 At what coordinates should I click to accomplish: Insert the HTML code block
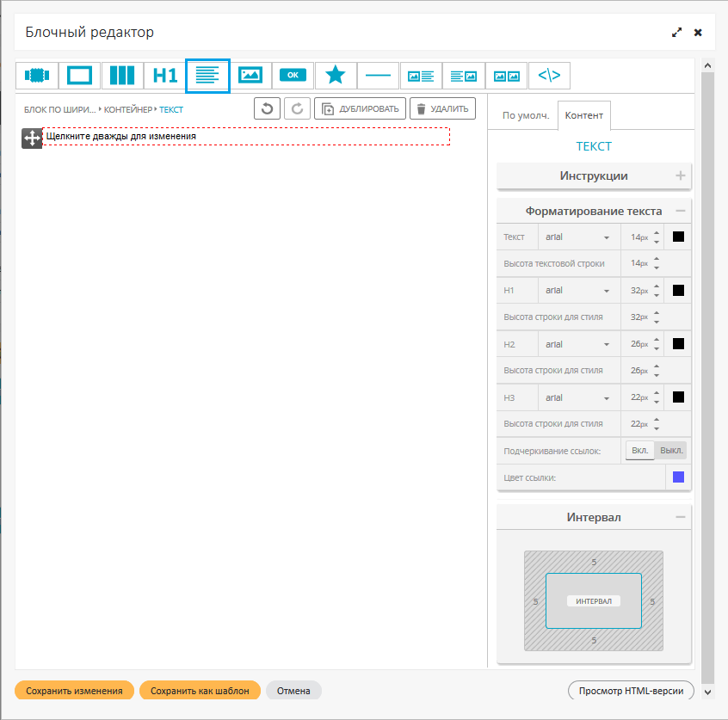point(549,76)
